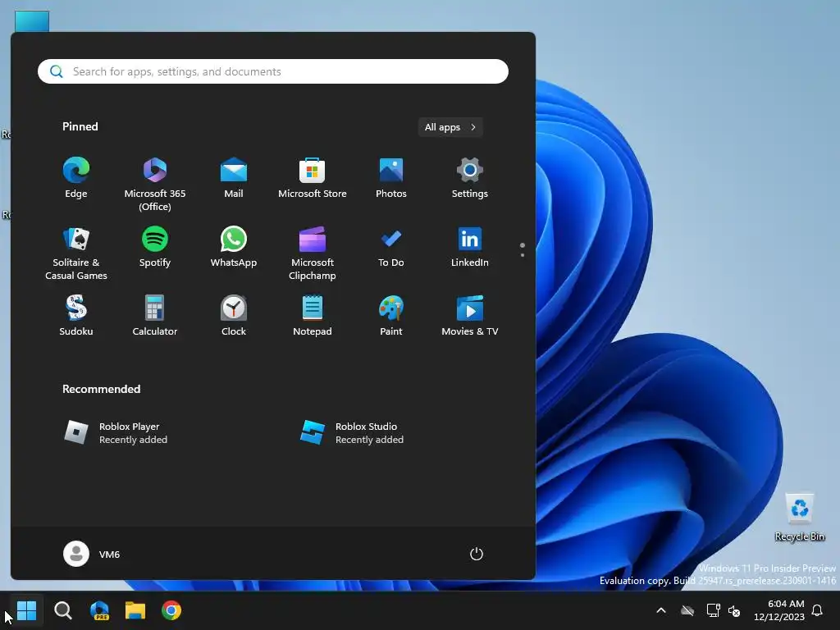Image resolution: width=840 pixels, height=630 pixels.
Task: Open the Mail app
Action: 234,178
